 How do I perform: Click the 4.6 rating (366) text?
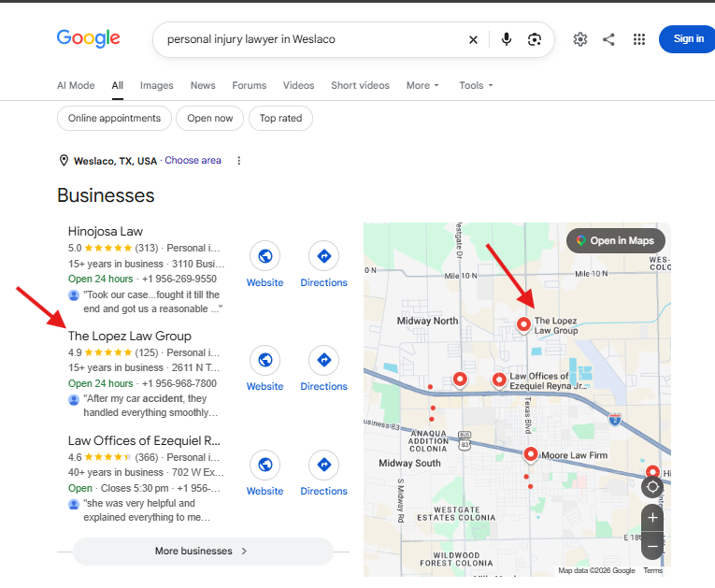[113, 457]
